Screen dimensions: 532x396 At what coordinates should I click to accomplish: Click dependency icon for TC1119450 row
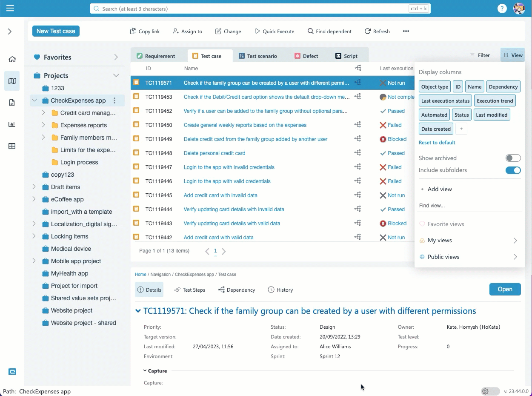point(358,125)
